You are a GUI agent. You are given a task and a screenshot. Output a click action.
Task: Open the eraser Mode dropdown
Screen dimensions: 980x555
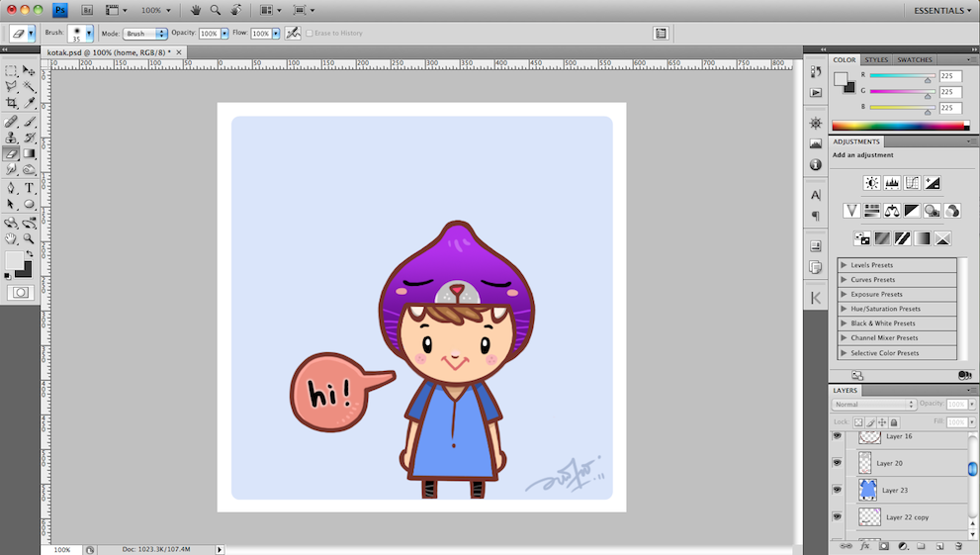[145, 34]
